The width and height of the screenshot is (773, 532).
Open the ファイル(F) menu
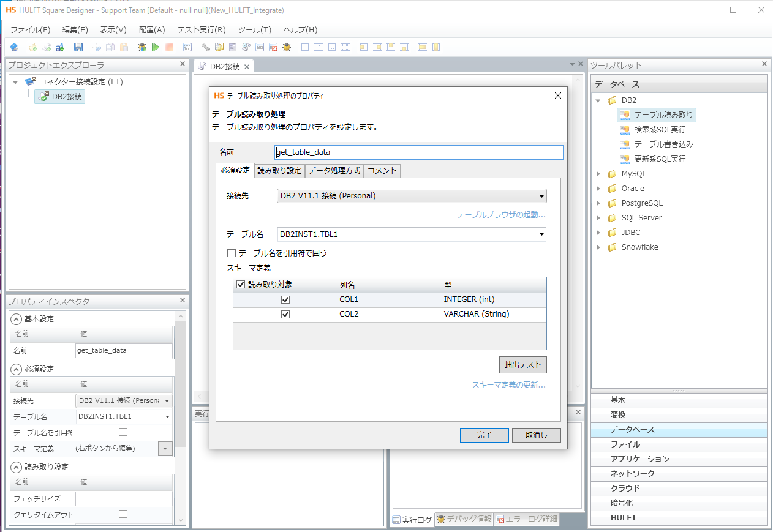coord(30,29)
